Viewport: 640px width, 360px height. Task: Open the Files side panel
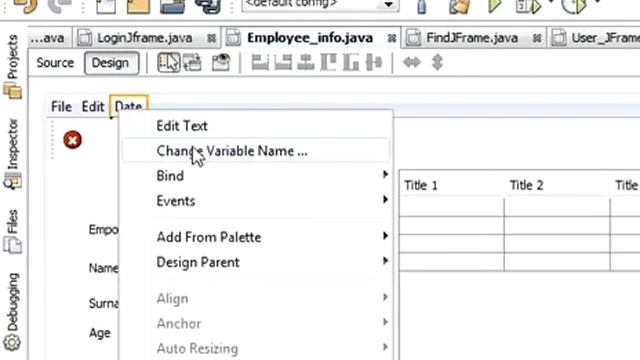pyautogui.click(x=13, y=231)
